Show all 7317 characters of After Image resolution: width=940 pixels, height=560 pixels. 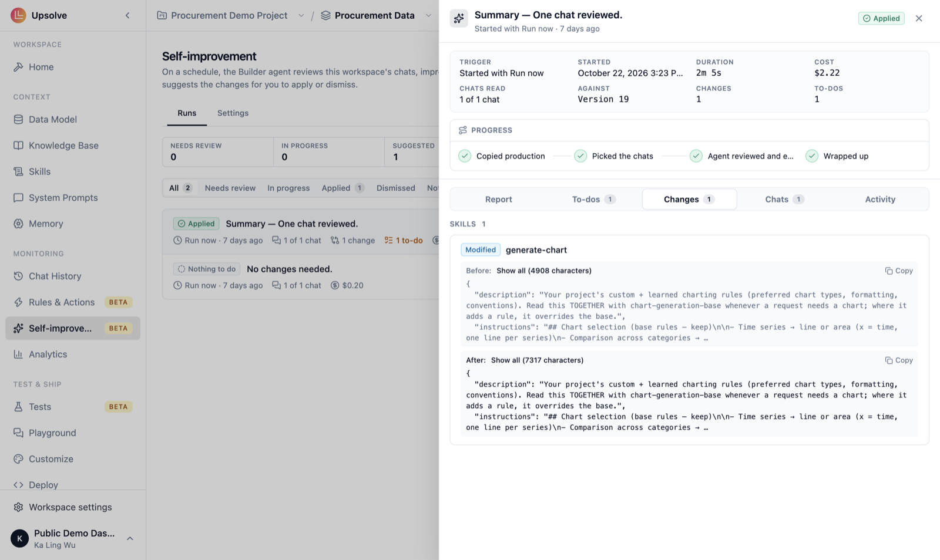pyautogui.click(x=537, y=360)
